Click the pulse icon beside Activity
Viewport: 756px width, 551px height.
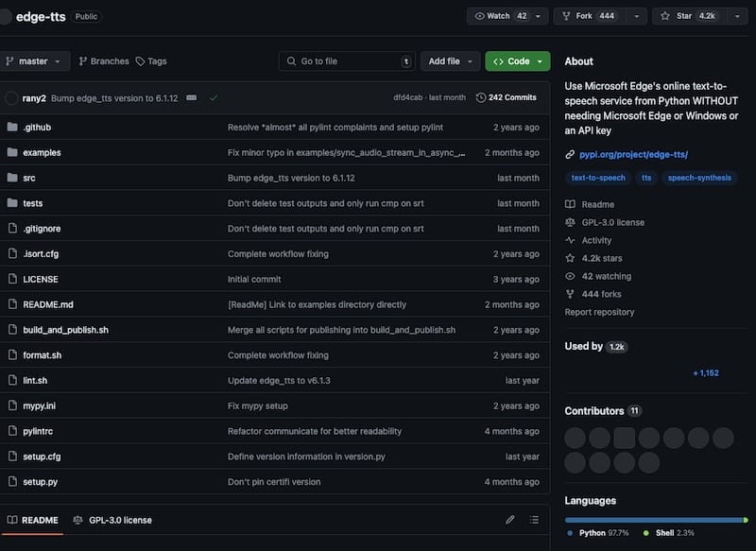tap(570, 240)
